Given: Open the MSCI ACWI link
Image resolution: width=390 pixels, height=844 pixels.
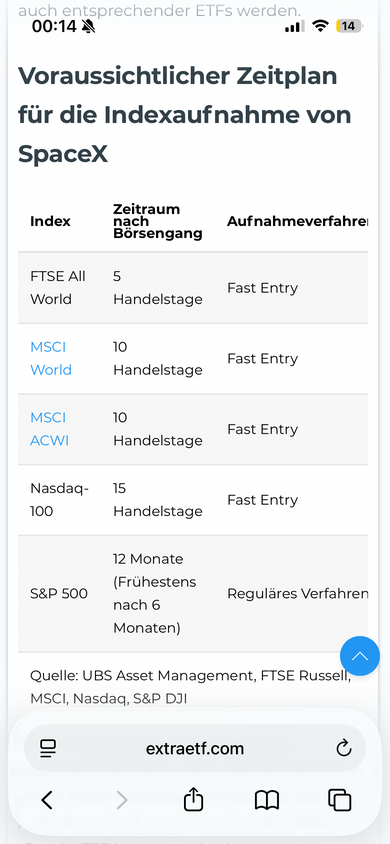Looking at the screenshot, I should coord(49,429).
